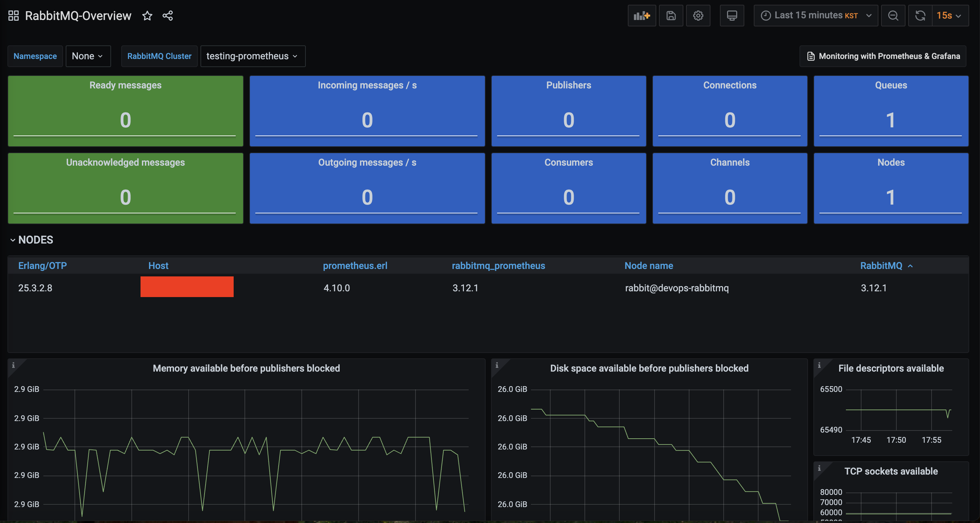The width and height of the screenshot is (980, 523).
Task: Sort table by RabbitMQ column header
Action: pyautogui.click(x=881, y=266)
